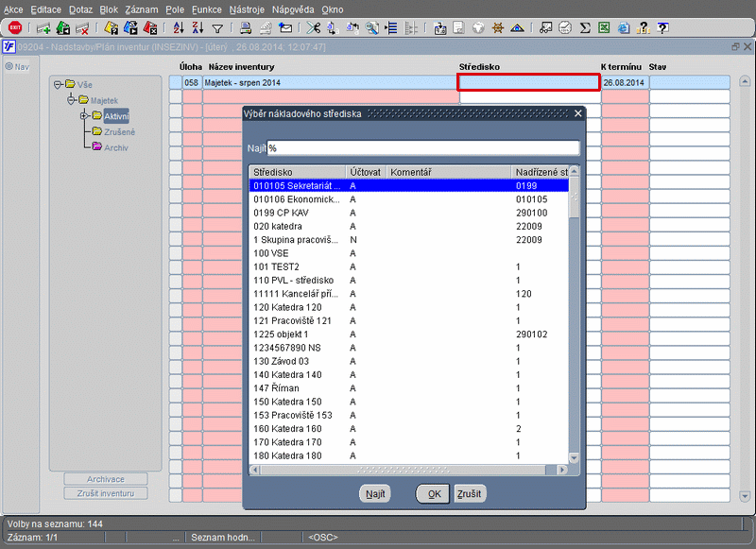The width and height of the screenshot is (756, 549).
Task: Click the binoculars chart icon
Action: pyautogui.click(x=545, y=28)
